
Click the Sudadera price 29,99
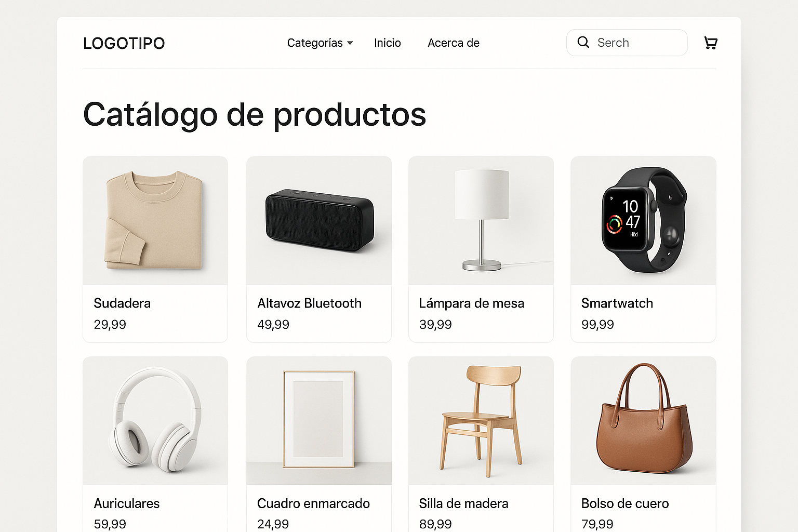110,325
